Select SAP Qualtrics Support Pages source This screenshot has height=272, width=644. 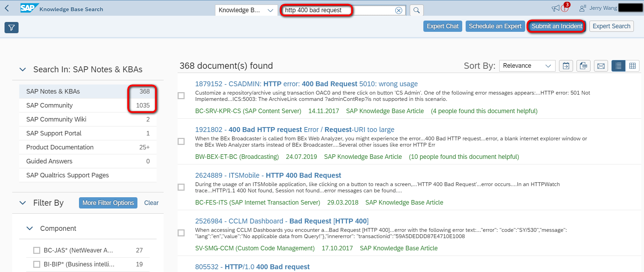[88, 175]
